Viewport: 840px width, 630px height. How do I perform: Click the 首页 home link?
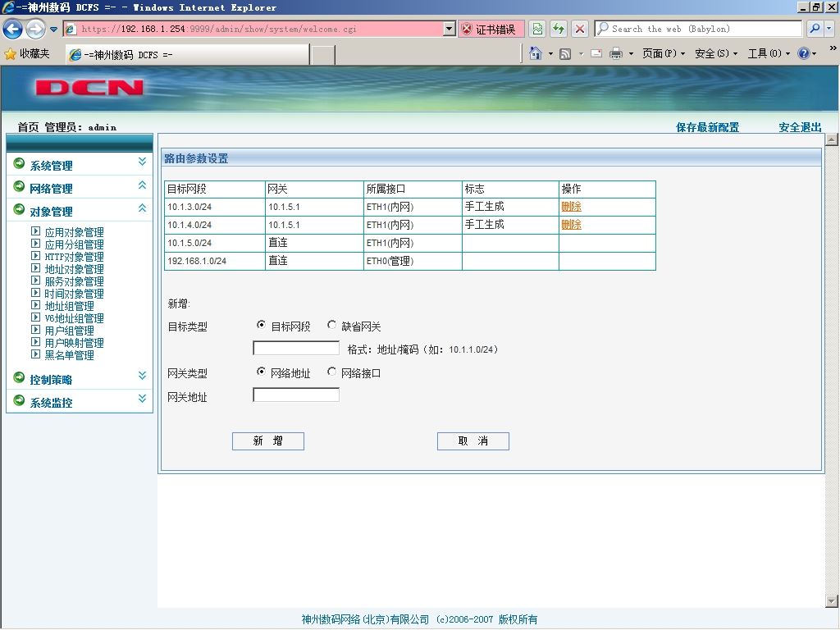(x=29, y=127)
